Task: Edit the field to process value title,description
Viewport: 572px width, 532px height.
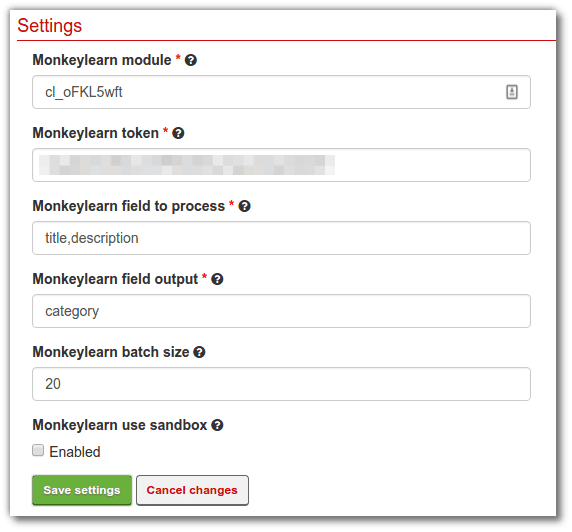Action: pos(281,238)
